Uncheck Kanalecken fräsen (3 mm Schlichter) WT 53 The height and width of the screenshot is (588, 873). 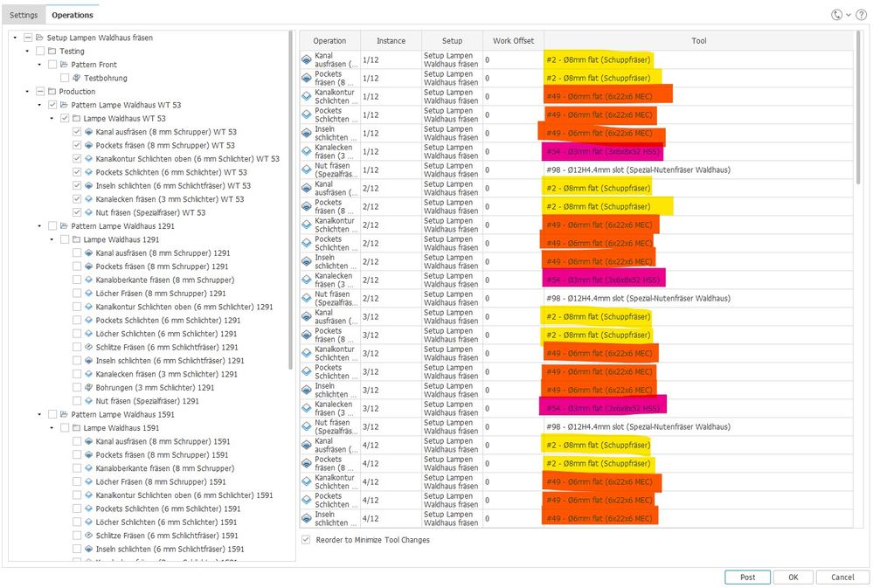click(77, 199)
